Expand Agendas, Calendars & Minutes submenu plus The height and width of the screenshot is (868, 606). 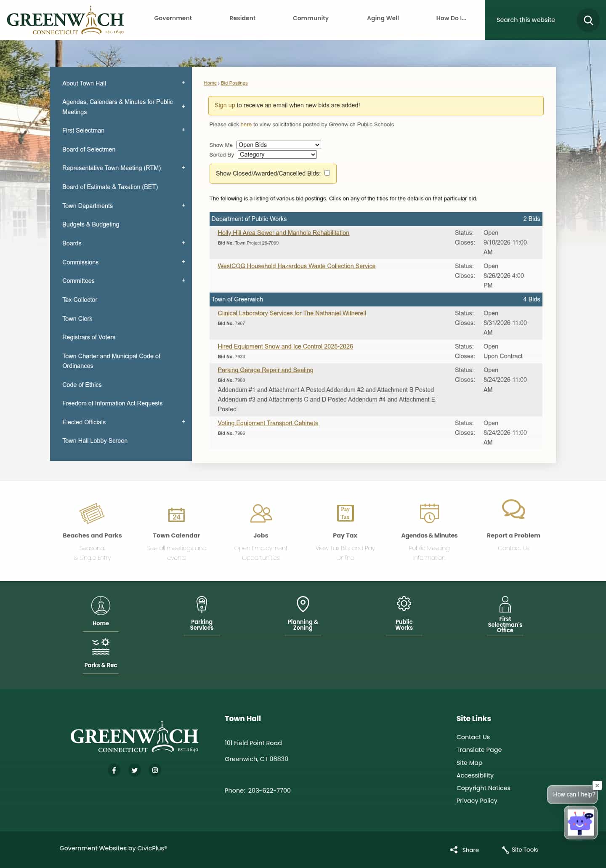(183, 107)
